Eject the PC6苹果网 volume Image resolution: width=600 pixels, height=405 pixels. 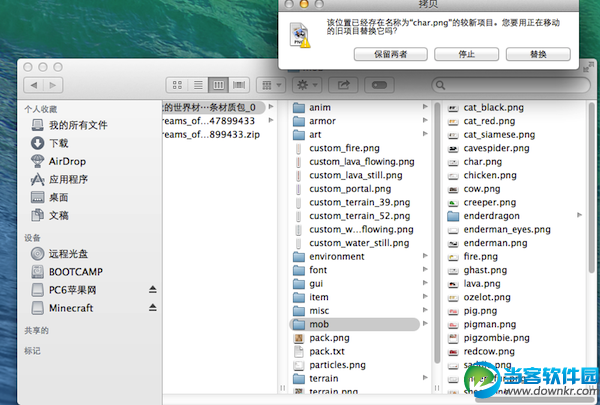pos(153,289)
